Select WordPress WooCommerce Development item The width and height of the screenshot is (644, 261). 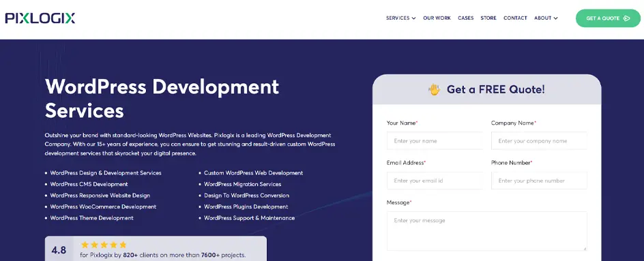point(103,207)
